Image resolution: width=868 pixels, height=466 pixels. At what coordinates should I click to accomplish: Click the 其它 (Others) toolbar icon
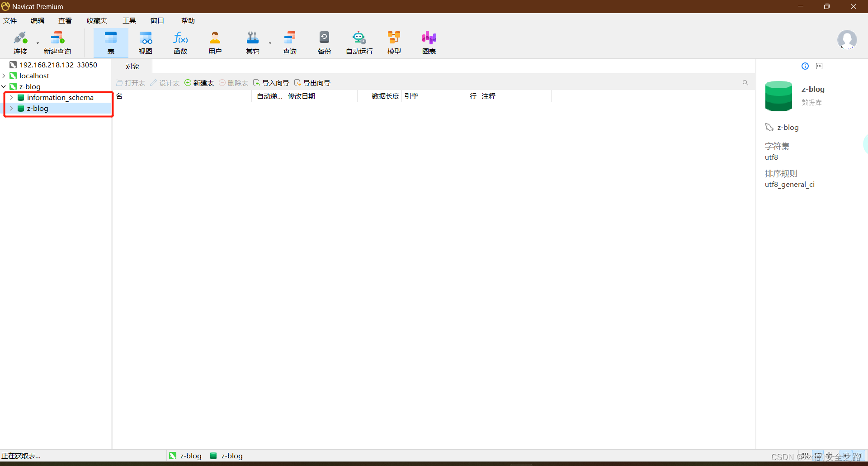[252, 43]
